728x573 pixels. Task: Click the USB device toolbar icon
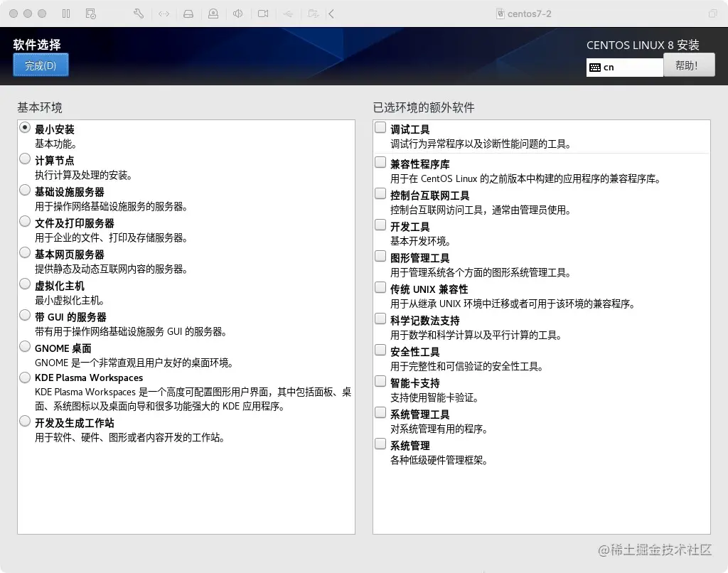[x=288, y=14]
